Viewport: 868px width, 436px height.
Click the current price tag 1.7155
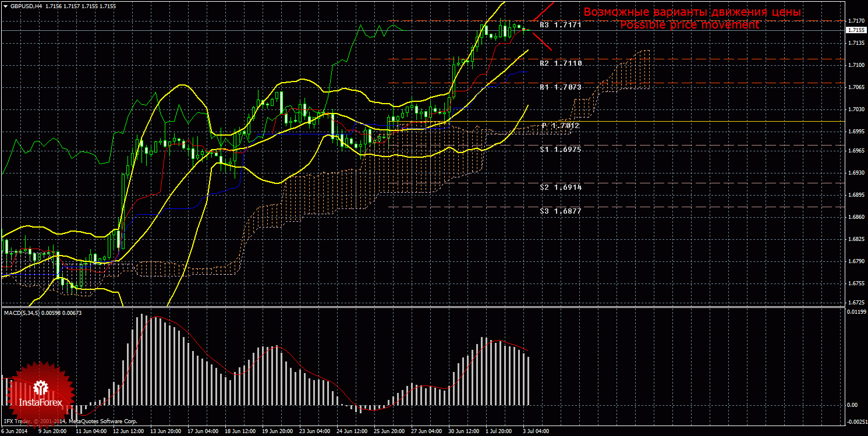[856, 30]
